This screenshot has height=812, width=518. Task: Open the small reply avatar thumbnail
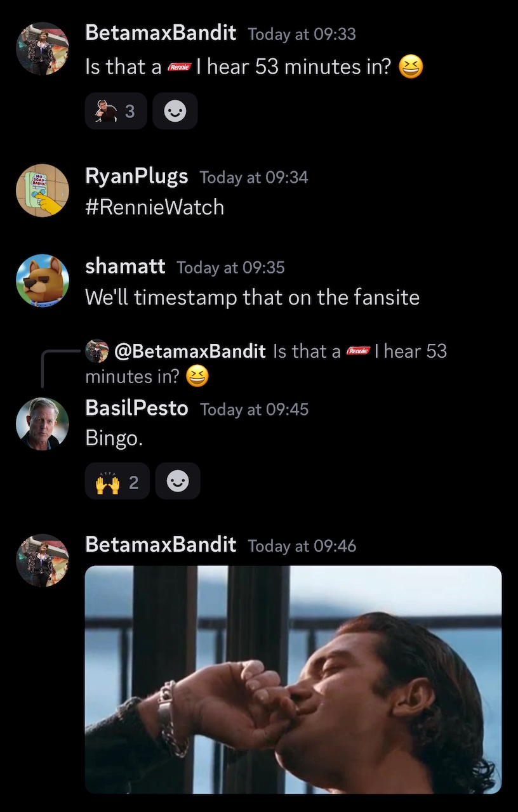click(x=97, y=351)
